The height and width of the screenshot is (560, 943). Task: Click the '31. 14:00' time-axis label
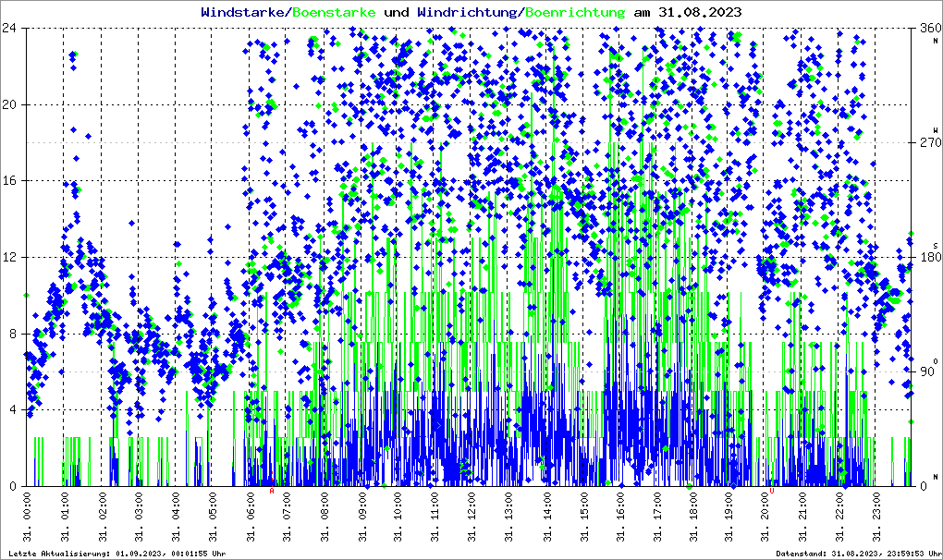pos(545,517)
